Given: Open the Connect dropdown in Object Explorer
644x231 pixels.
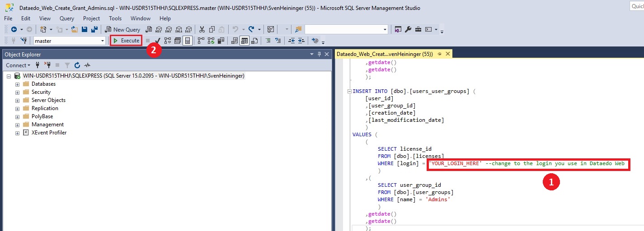Looking at the screenshot, I should coord(19,65).
